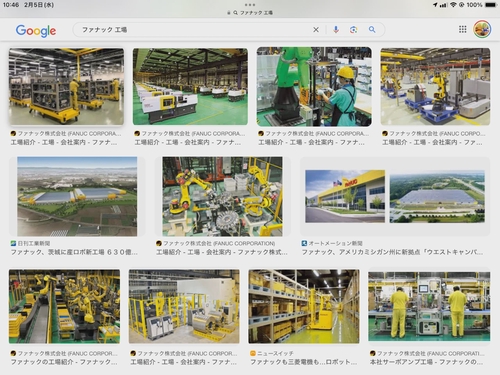Open the three-dot multitasking menu at top

click(250, 5)
